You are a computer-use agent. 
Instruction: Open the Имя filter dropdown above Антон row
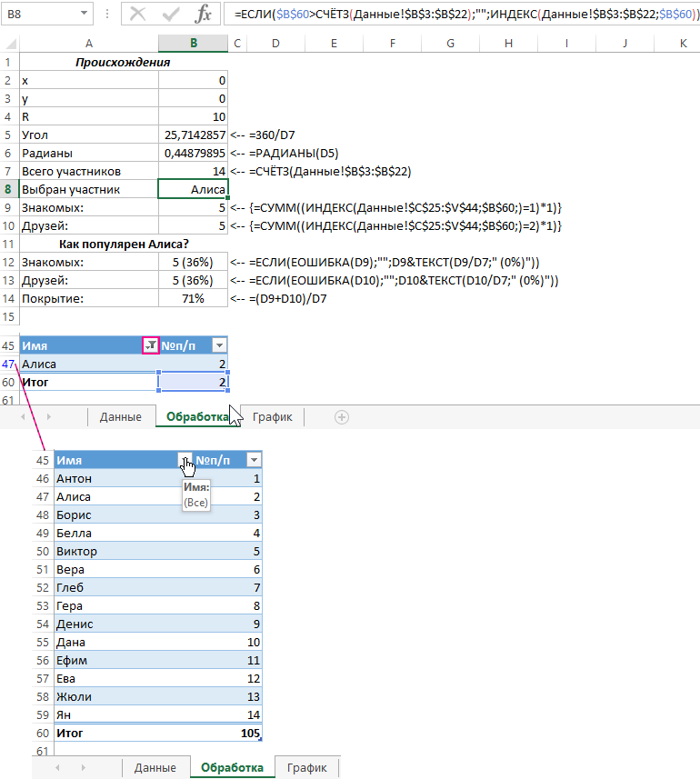coord(185,461)
